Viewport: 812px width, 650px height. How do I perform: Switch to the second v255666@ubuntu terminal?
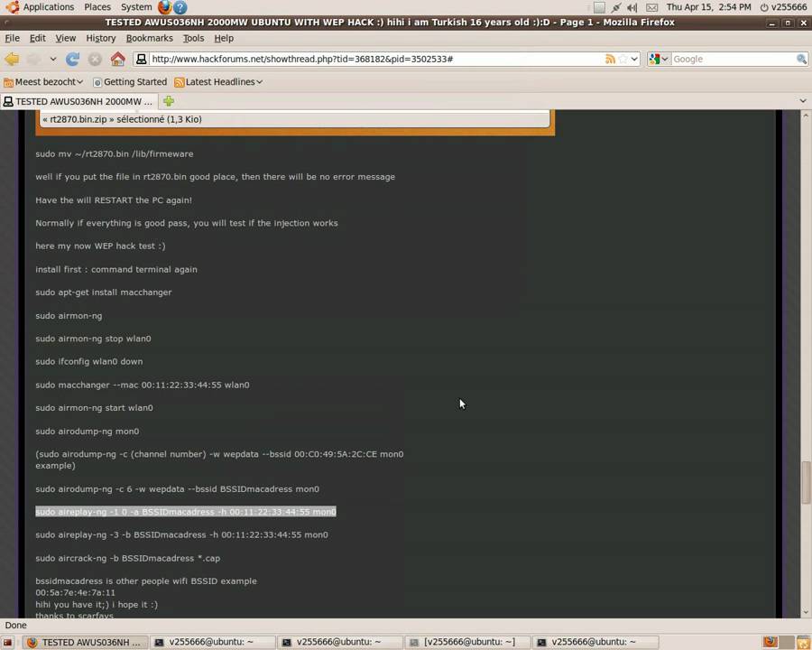click(x=340, y=642)
